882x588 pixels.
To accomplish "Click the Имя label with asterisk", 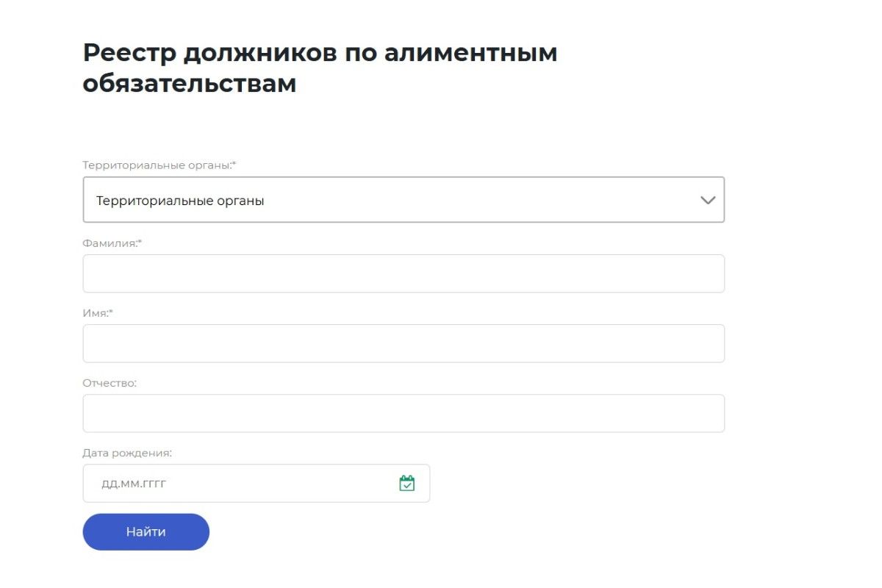I will [x=96, y=312].
